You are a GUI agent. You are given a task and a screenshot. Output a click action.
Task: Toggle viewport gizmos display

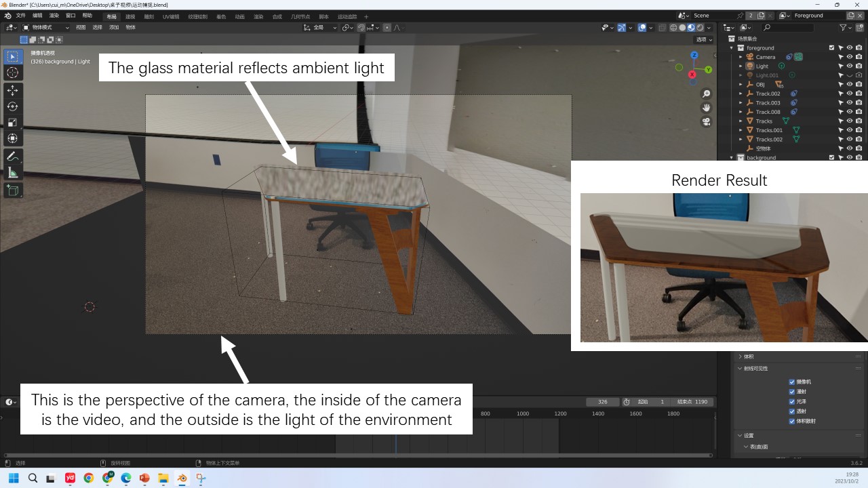tap(621, 28)
